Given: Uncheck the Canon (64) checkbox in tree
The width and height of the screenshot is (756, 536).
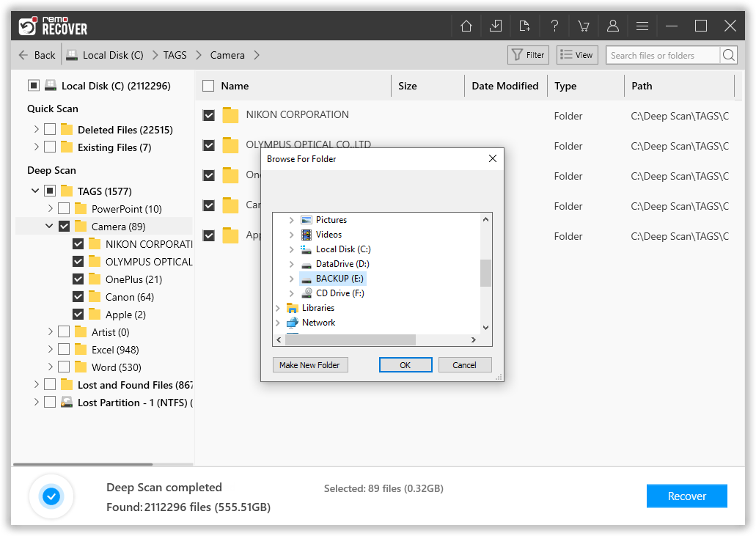Looking at the screenshot, I should coord(78,296).
